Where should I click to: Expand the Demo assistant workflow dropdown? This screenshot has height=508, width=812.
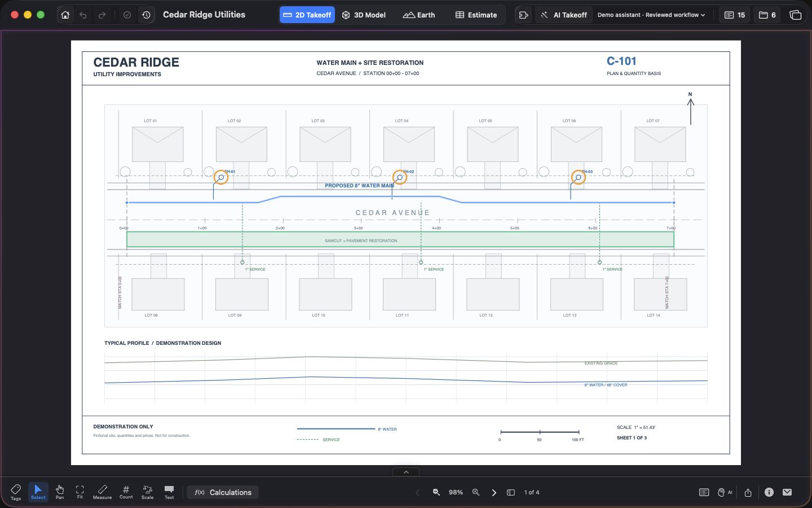[x=651, y=15]
